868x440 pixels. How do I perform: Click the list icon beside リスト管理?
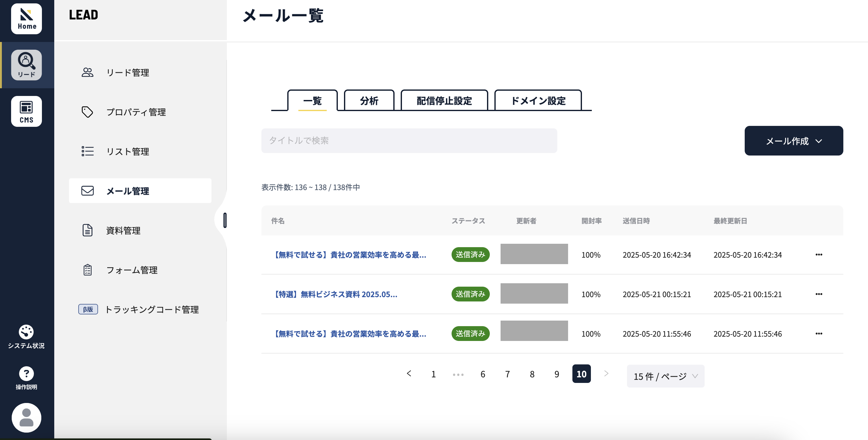pos(88,151)
